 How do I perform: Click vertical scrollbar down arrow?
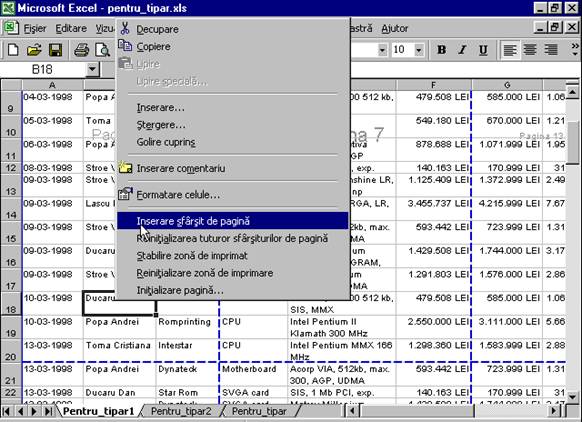tap(573, 396)
